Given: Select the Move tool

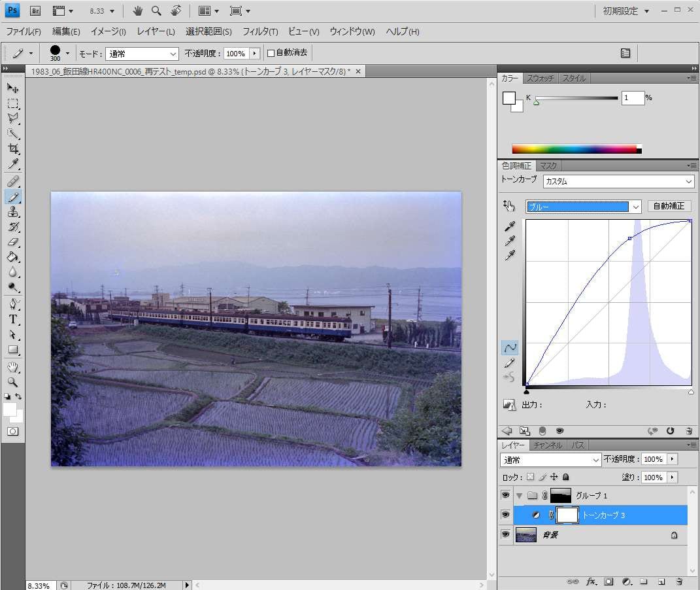Looking at the screenshot, I should tap(12, 88).
